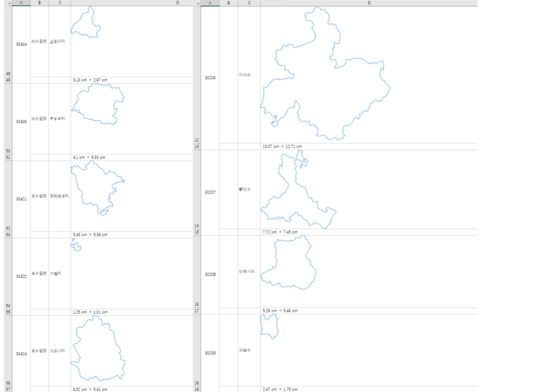
Task: Click city name cell beside code 30206
Action: 249,75
